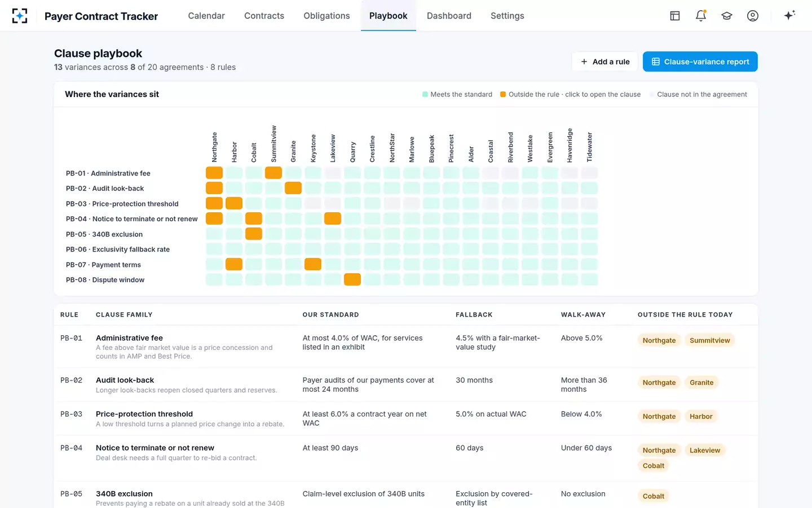Click the Northgate chip in the PB-01 table row
Viewport: 812px width, 508px height.
(659, 340)
